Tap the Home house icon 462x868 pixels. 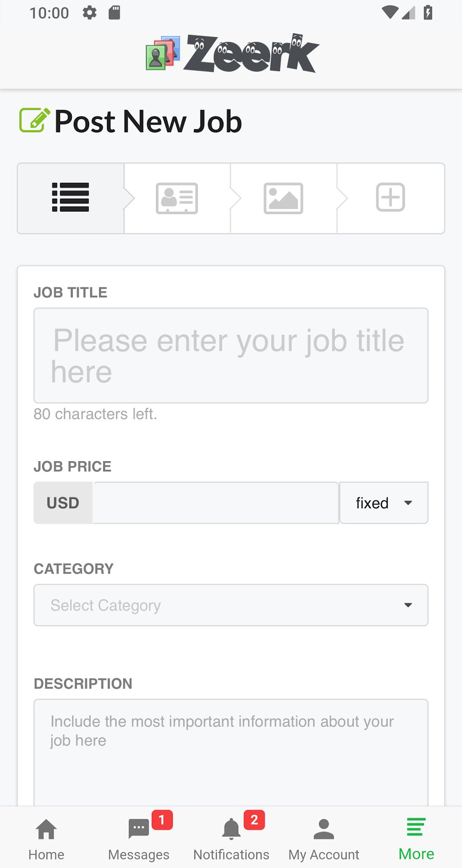tap(46, 829)
